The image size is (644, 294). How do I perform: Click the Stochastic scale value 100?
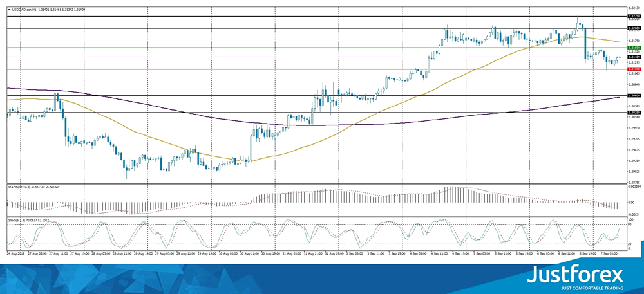(x=630, y=220)
